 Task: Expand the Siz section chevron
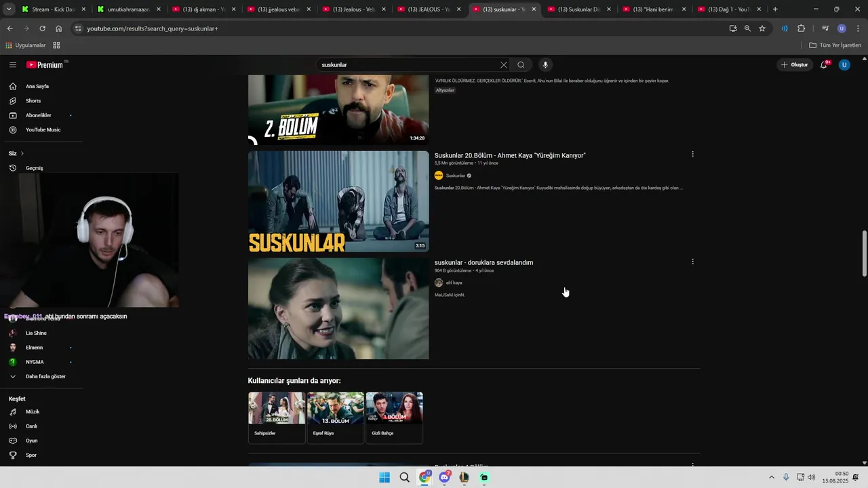point(22,153)
